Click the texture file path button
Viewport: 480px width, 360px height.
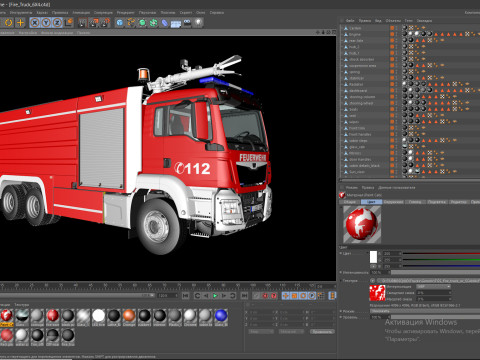point(429,281)
